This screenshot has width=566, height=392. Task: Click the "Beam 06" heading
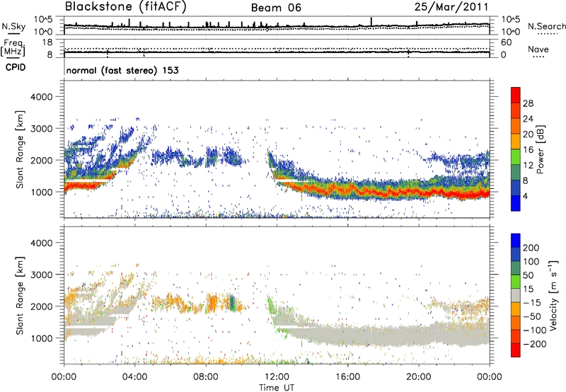coord(276,8)
